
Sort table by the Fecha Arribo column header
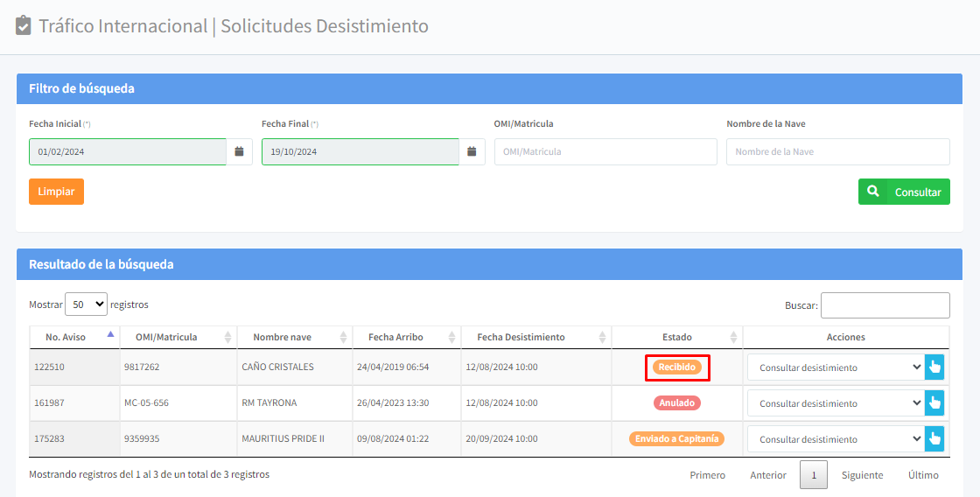coord(395,337)
